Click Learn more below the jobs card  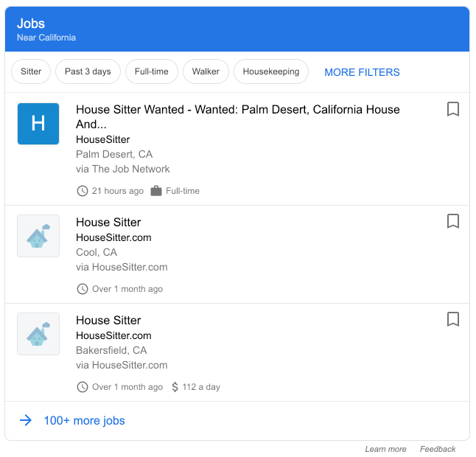pyautogui.click(x=385, y=449)
